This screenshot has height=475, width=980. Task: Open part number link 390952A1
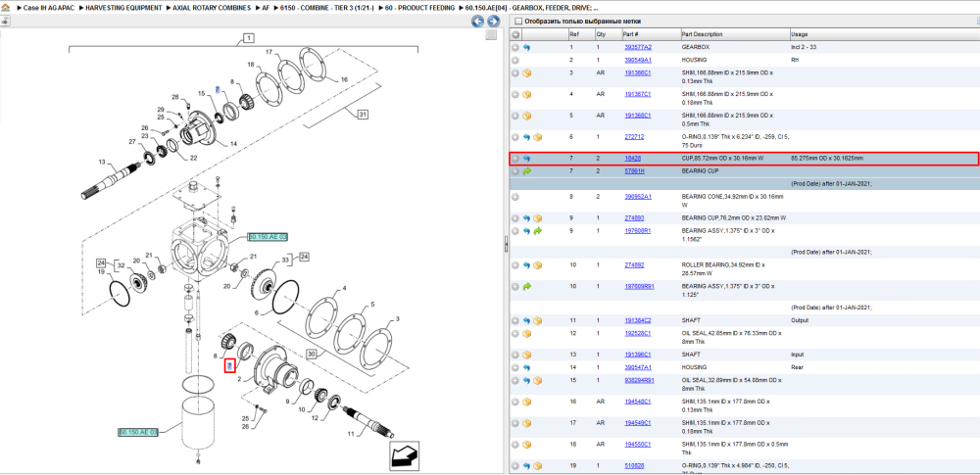click(x=638, y=196)
